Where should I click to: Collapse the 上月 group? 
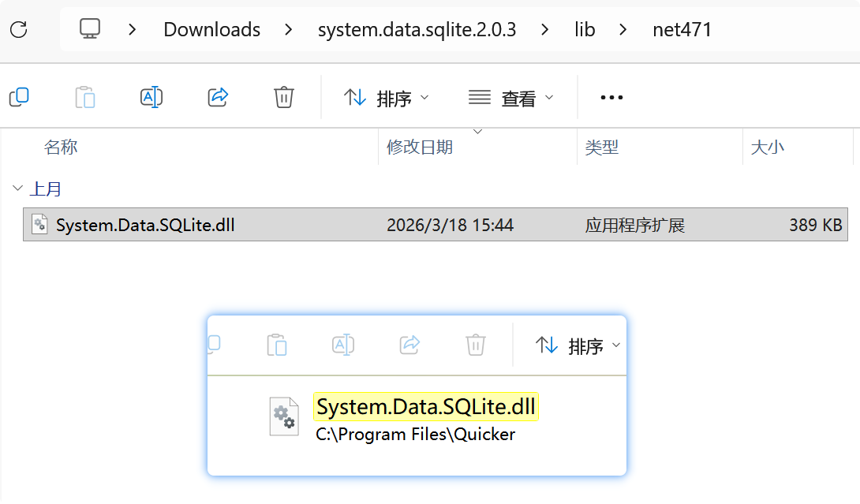tap(17, 189)
